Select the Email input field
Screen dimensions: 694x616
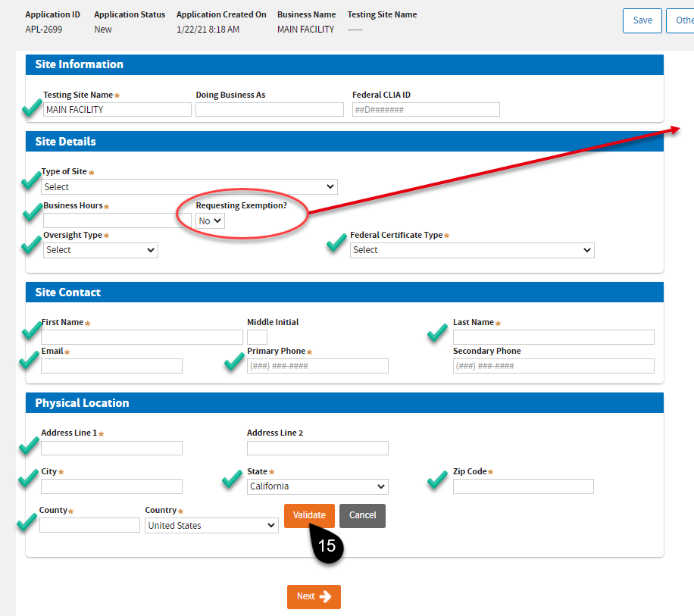(111, 366)
